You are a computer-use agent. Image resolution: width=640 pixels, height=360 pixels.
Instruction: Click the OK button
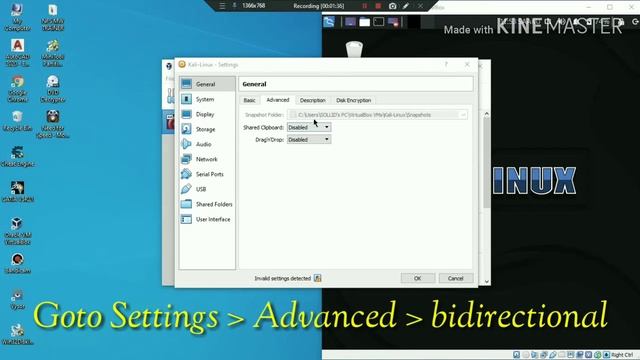[x=418, y=278]
